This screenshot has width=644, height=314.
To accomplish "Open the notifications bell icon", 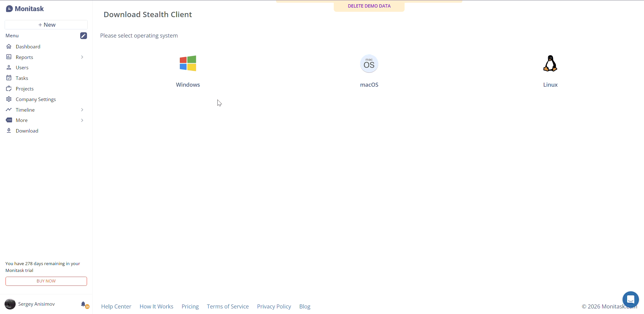I will click(x=83, y=304).
